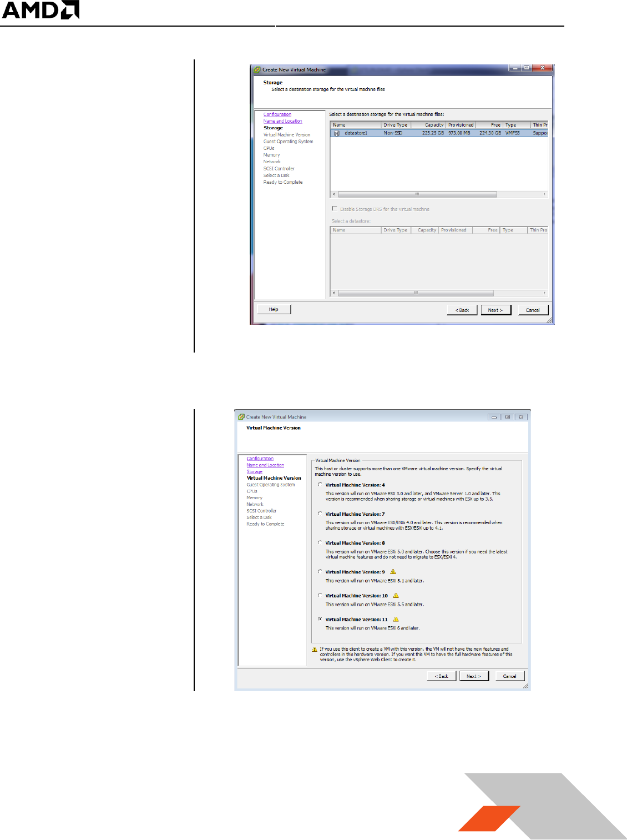
Task: Click the vSphere icon in Storage dialog title bar
Action: point(257,70)
